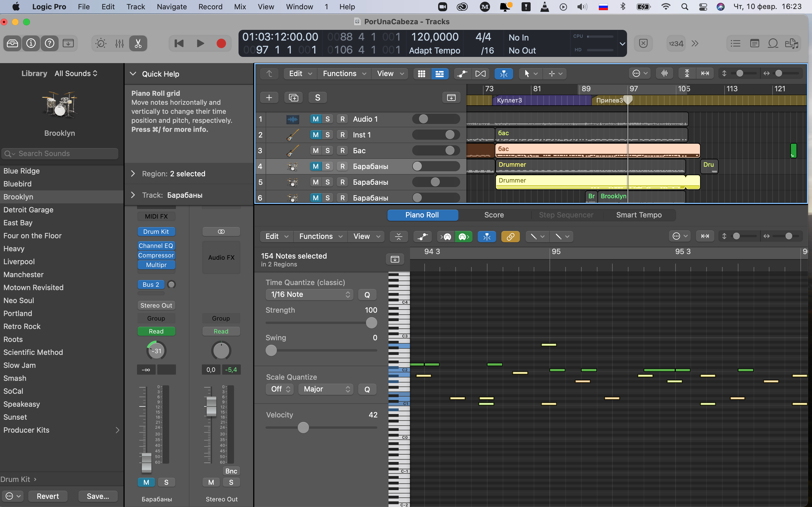
Task: Open the Navigate menu
Action: pyautogui.click(x=172, y=7)
